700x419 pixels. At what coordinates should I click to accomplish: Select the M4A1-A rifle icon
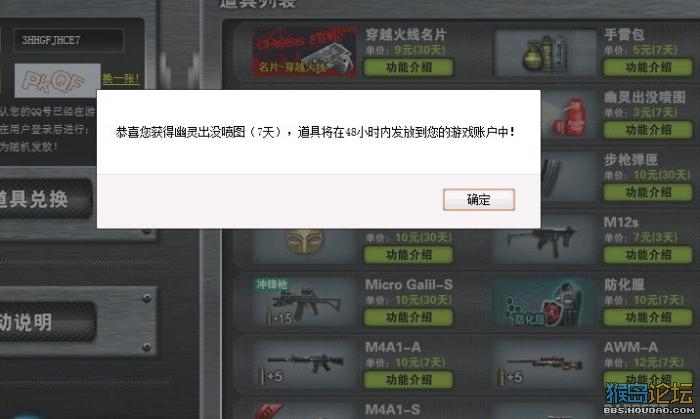click(305, 364)
